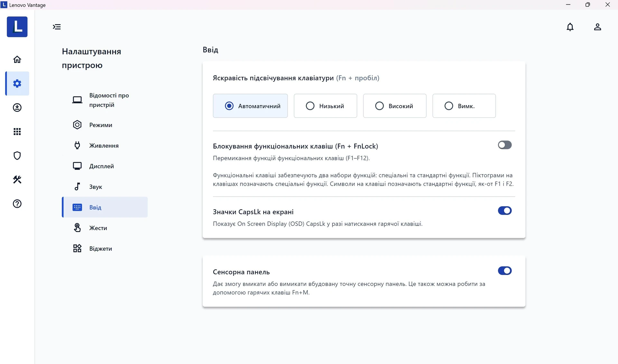The height and width of the screenshot is (364, 618).
Task: Select the Вимк. backlight option
Action: pos(464,106)
